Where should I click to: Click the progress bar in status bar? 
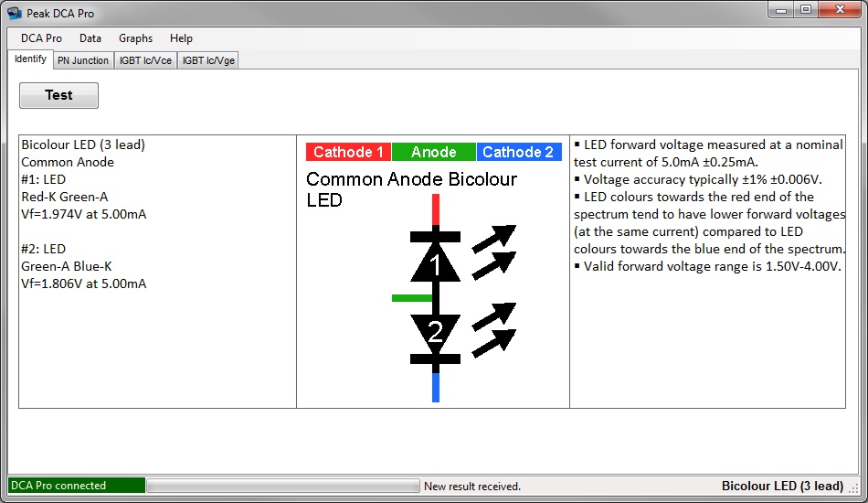tap(283, 486)
